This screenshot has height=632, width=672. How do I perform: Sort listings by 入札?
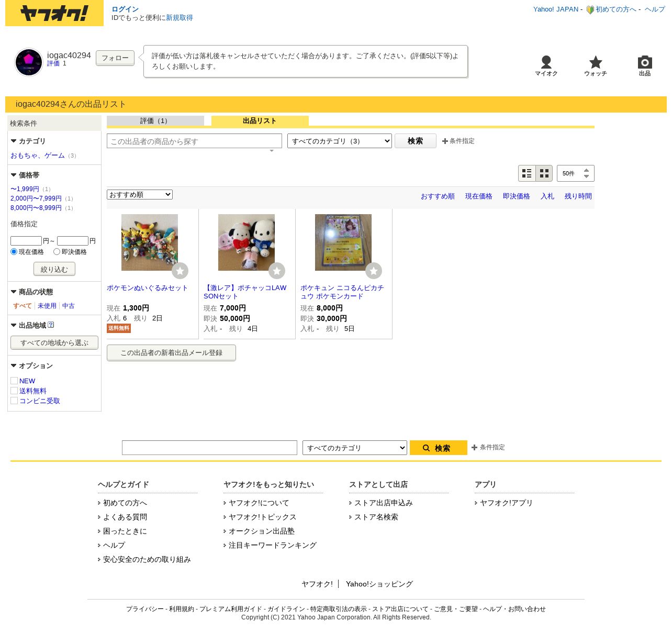pos(547,196)
